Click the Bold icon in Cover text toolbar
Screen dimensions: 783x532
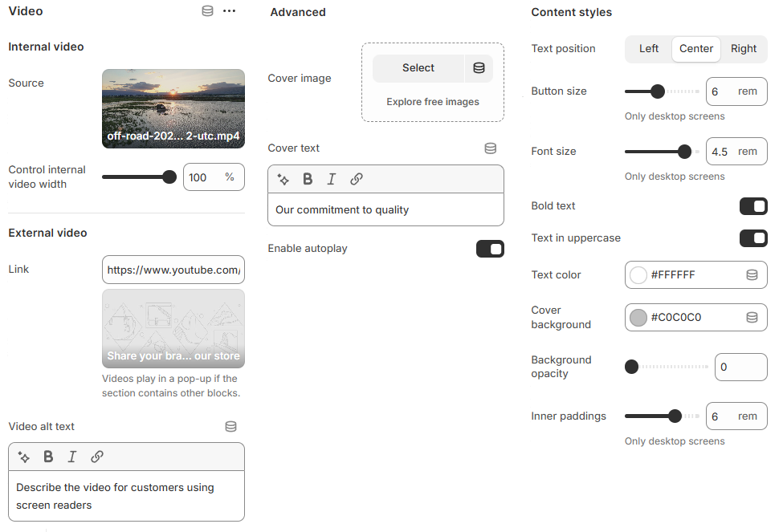point(308,179)
